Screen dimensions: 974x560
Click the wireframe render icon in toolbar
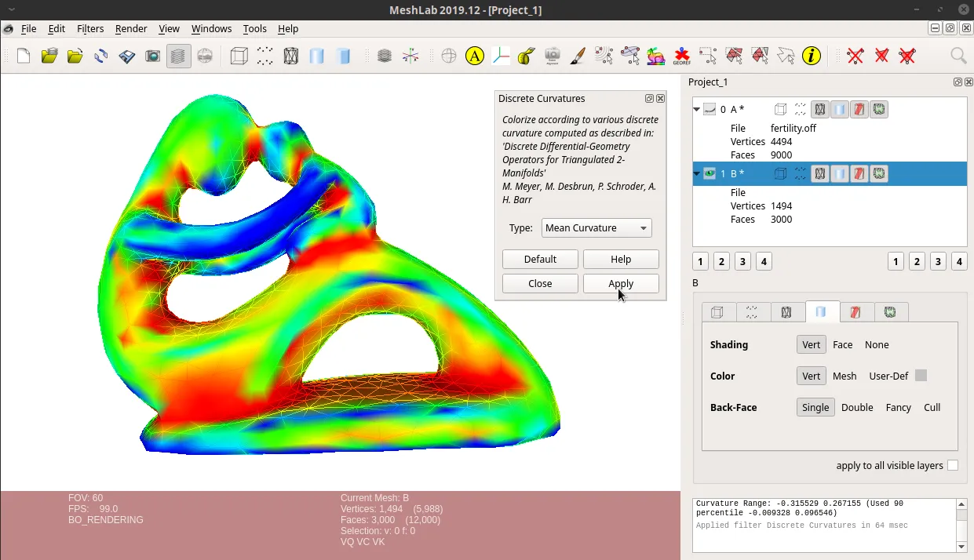tap(291, 56)
